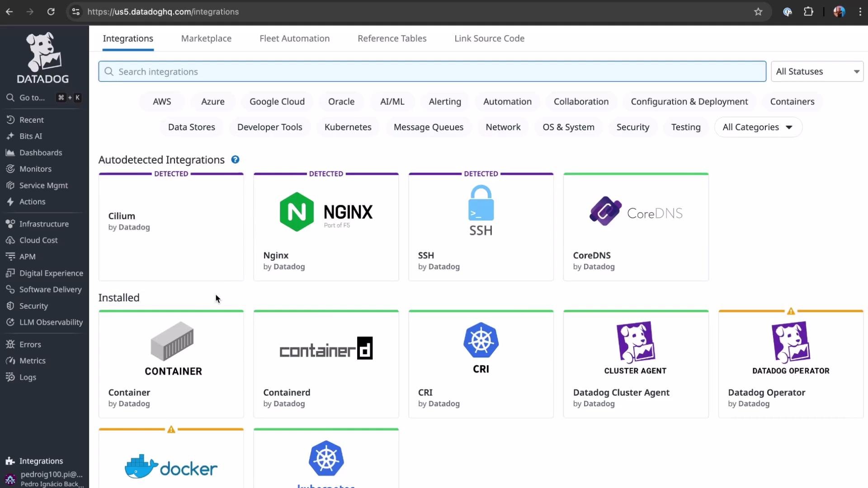Switch to Fleet Automation tab

point(294,38)
